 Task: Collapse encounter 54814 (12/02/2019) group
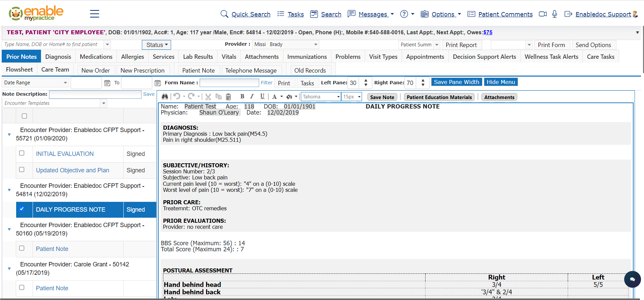pyautogui.click(x=9, y=190)
